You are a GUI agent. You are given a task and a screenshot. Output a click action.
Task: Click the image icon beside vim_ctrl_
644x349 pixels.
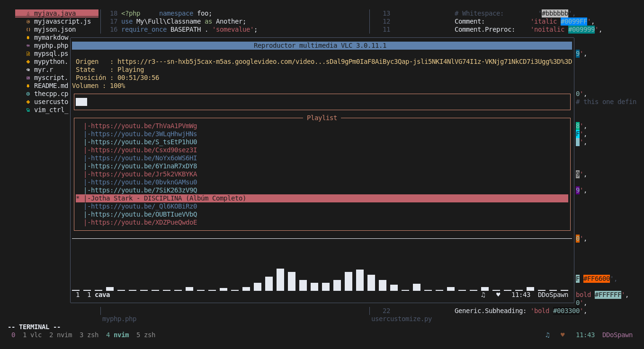tap(28, 110)
